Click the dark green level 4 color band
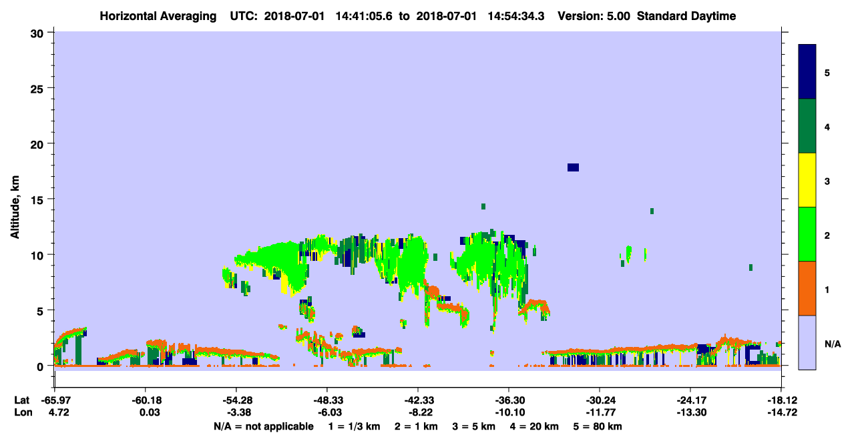Screen dimensions: 868x445 (807, 126)
